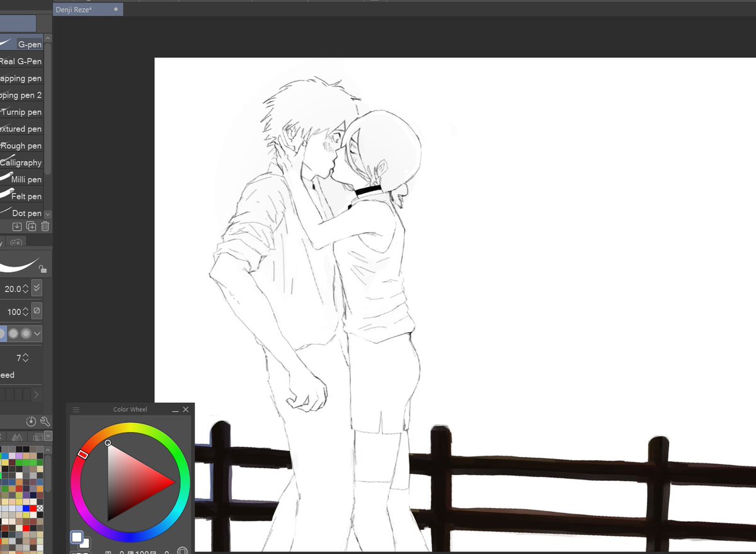Screen dimensions: 756x554
Task: Adjust the opacity 100 stepper arrows
Action: [26, 312]
